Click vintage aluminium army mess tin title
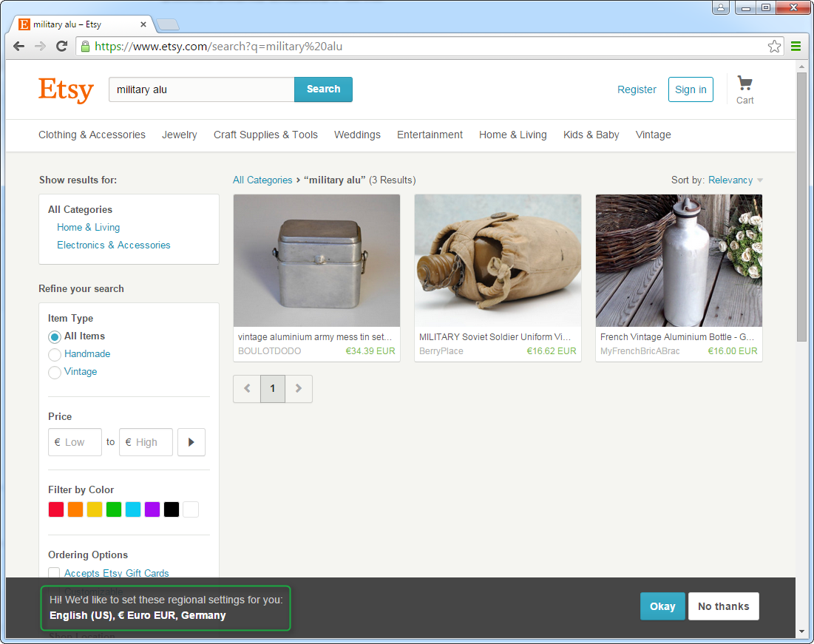Viewport: 814px width, 644px height. (315, 336)
